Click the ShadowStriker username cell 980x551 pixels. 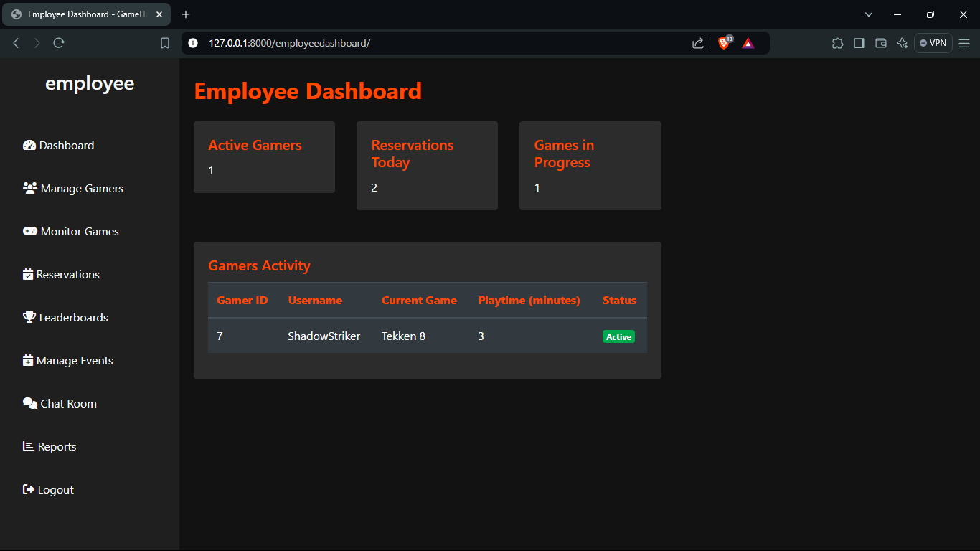324,336
